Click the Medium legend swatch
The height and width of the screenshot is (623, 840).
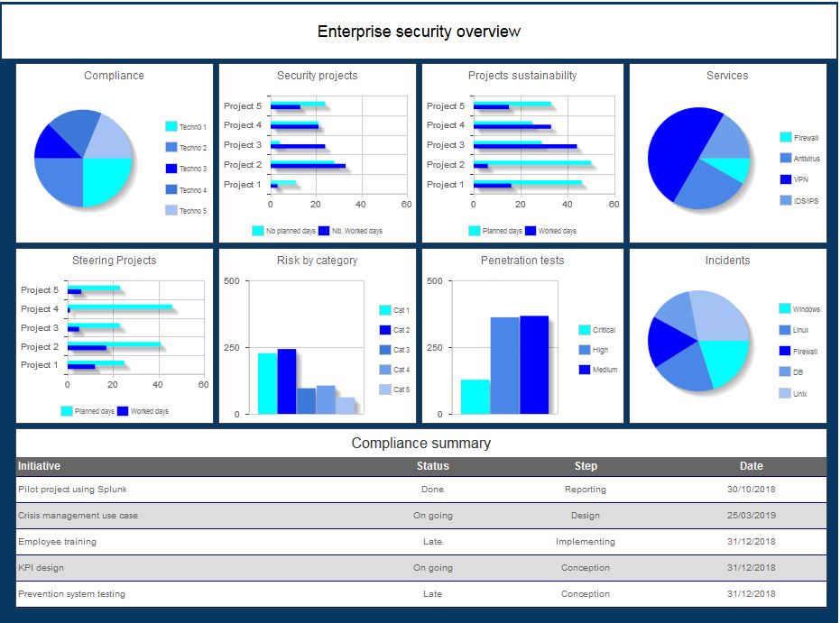click(585, 370)
